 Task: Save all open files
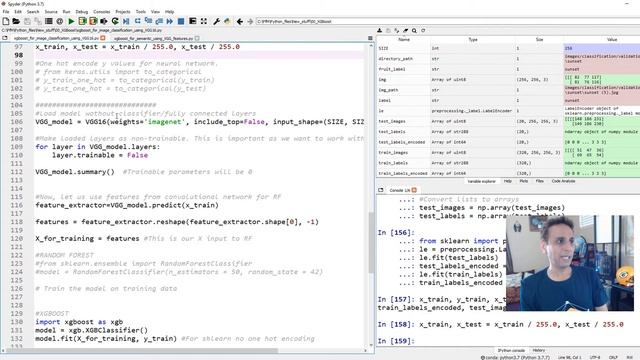click(x=38, y=21)
